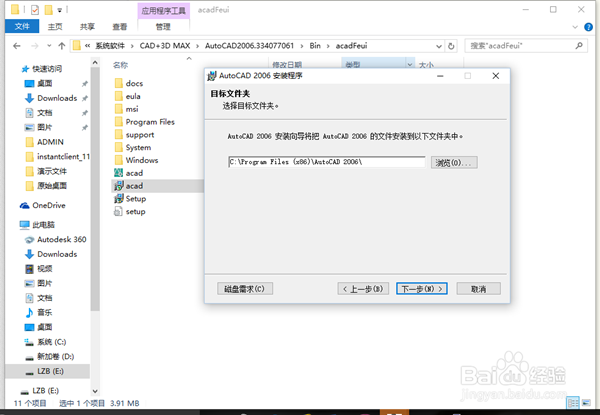The image size is (600, 415).
Task: Switch to details view icon in status bar
Action: 573,403
